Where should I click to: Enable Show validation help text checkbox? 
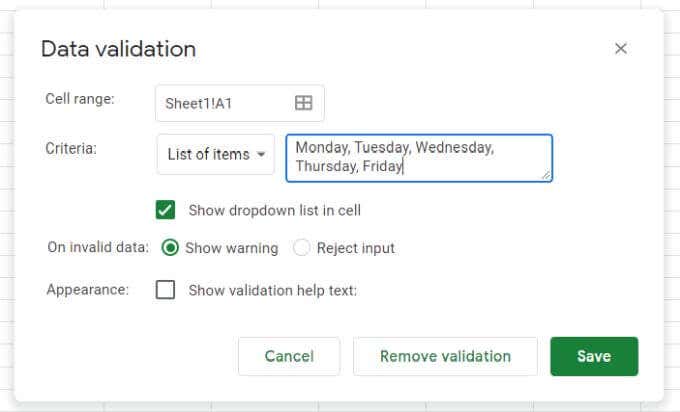tap(166, 290)
